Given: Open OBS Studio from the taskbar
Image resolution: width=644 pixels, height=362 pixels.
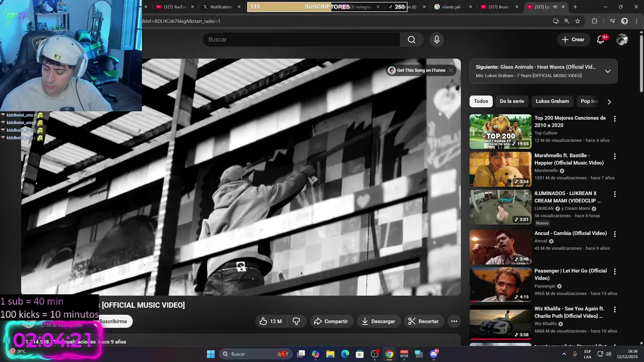Looking at the screenshot, I should tap(374, 354).
